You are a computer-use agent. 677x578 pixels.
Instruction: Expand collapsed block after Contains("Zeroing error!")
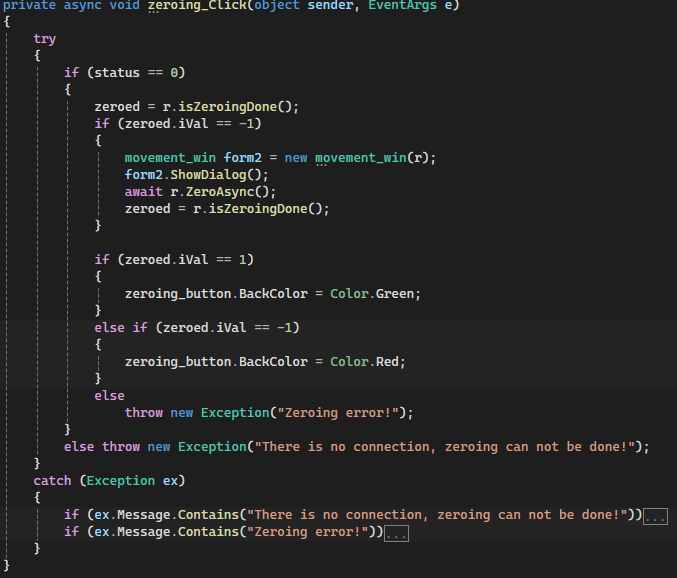(396, 534)
